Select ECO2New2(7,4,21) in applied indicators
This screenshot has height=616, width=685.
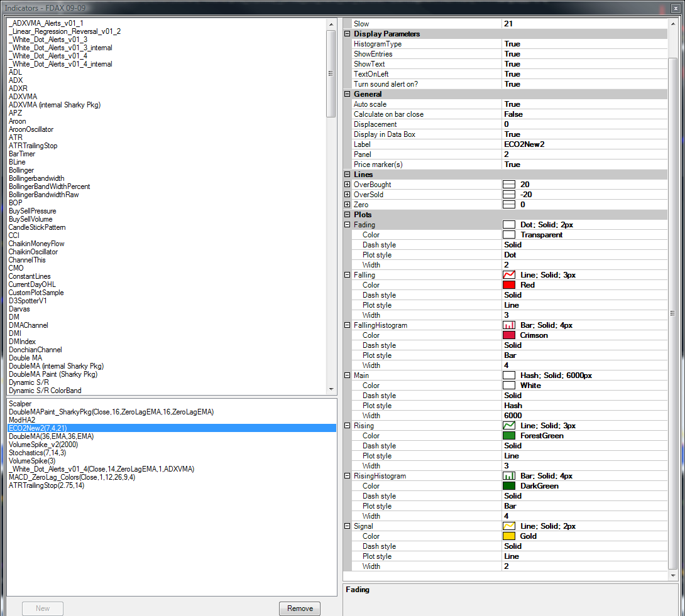click(x=172, y=428)
